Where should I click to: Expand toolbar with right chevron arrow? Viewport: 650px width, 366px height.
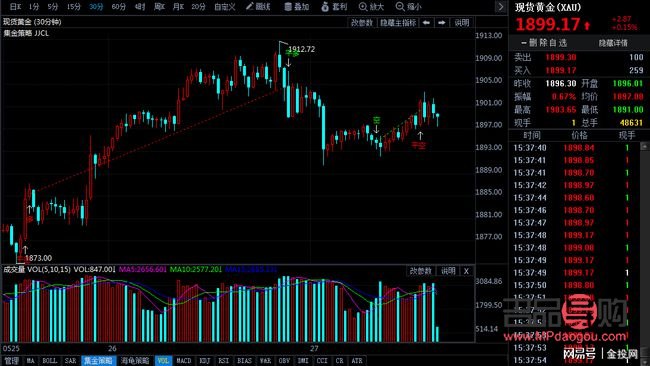[501, 7]
